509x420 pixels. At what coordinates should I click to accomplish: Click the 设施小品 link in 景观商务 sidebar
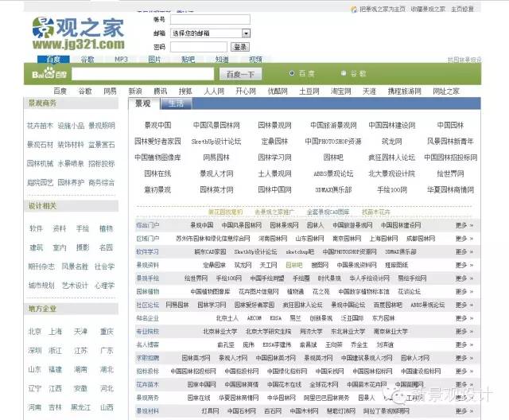(x=71, y=126)
